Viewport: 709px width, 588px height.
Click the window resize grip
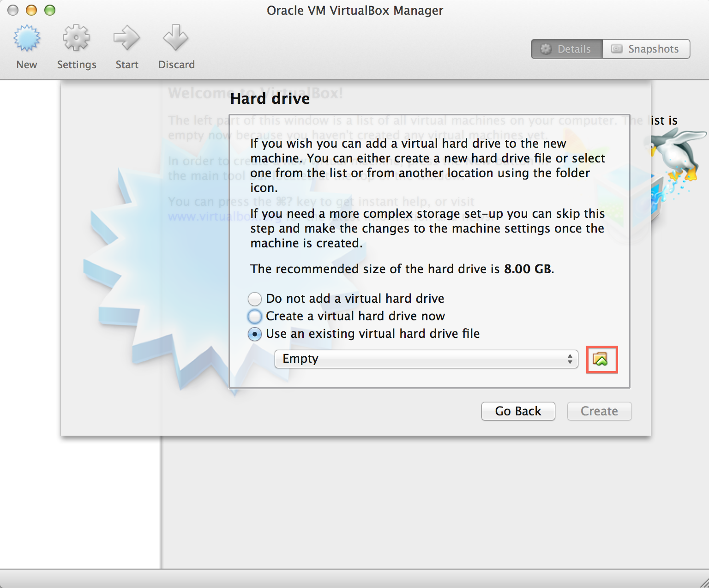703,582
